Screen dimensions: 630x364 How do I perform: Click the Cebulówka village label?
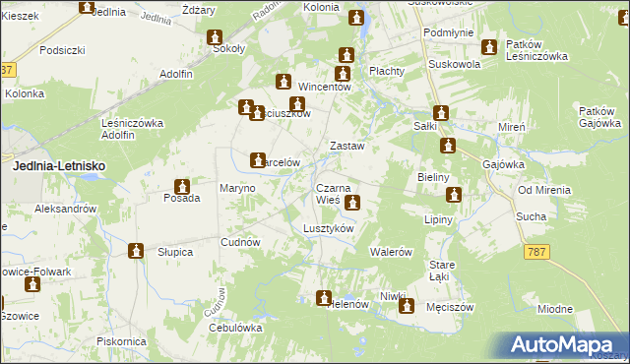coord(235,328)
